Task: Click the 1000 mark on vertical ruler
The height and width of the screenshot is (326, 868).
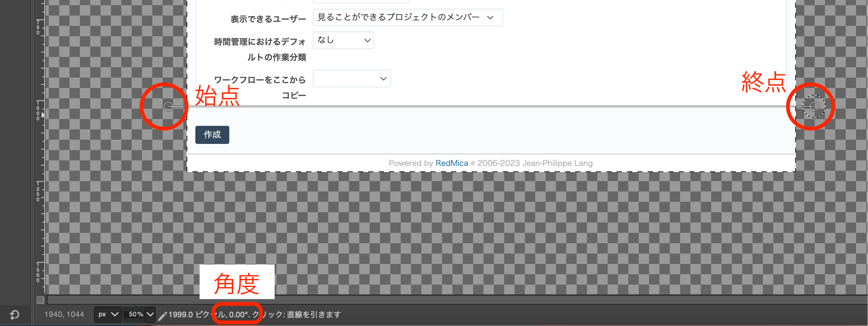Action: pyautogui.click(x=38, y=110)
